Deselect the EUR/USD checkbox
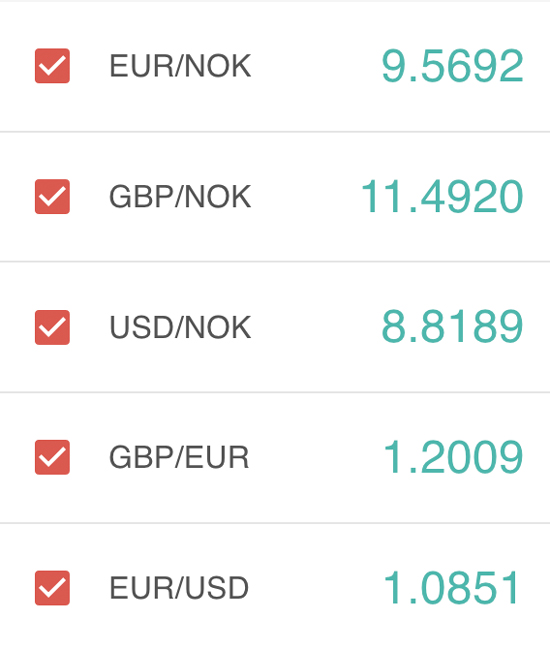 tap(52, 588)
